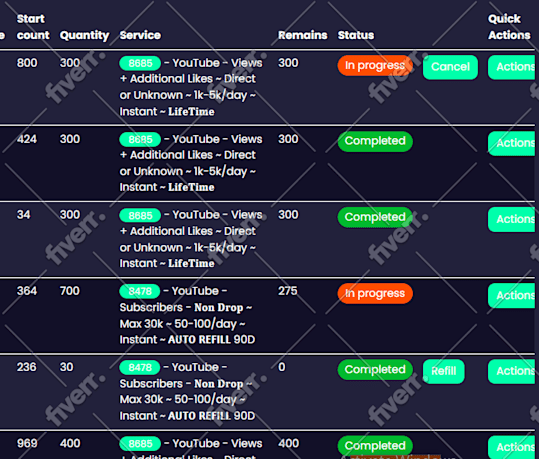Click service ID 8685 badge in the 424 row

point(140,139)
